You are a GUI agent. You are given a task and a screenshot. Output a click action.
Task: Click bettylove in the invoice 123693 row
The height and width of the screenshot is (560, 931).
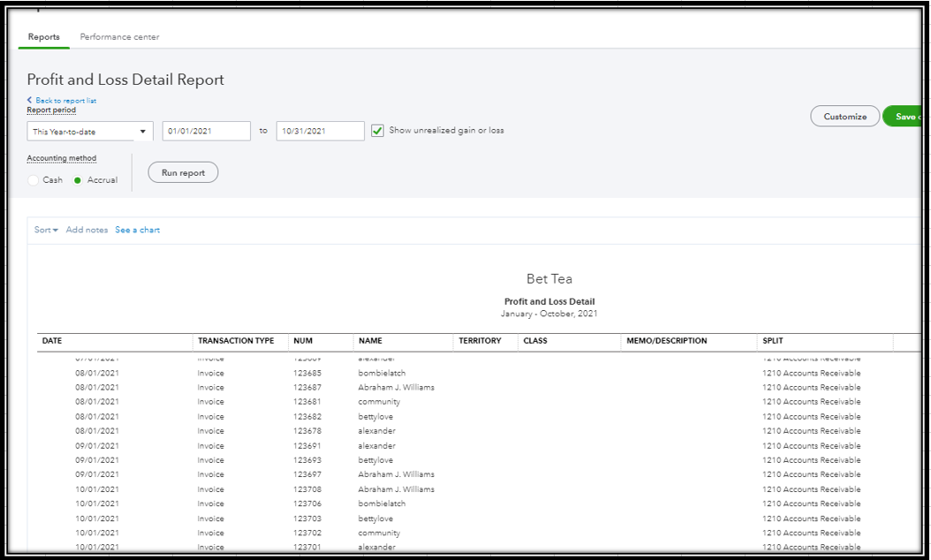[375, 460]
